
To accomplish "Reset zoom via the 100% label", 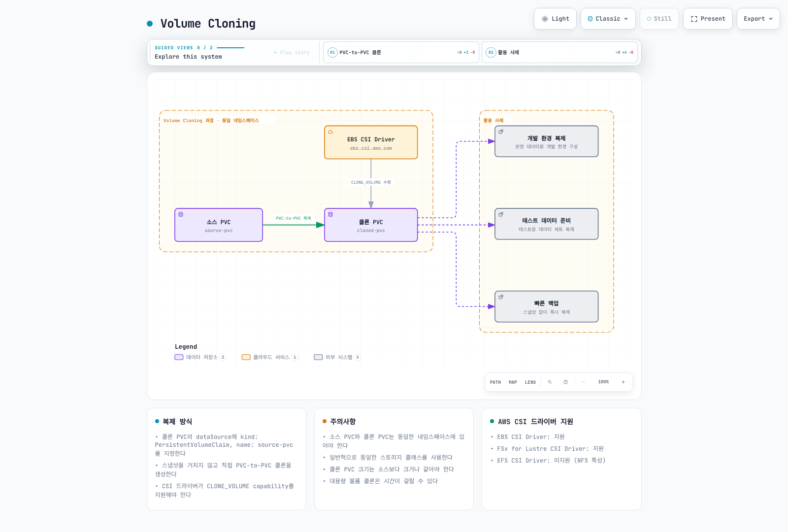I will (603, 382).
